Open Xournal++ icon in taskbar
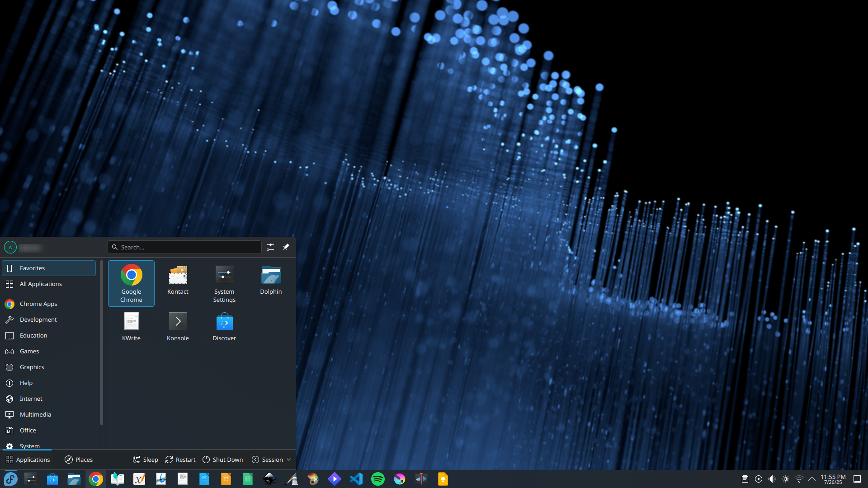The height and width of the screenshot is (488, 868). (139, 479)
